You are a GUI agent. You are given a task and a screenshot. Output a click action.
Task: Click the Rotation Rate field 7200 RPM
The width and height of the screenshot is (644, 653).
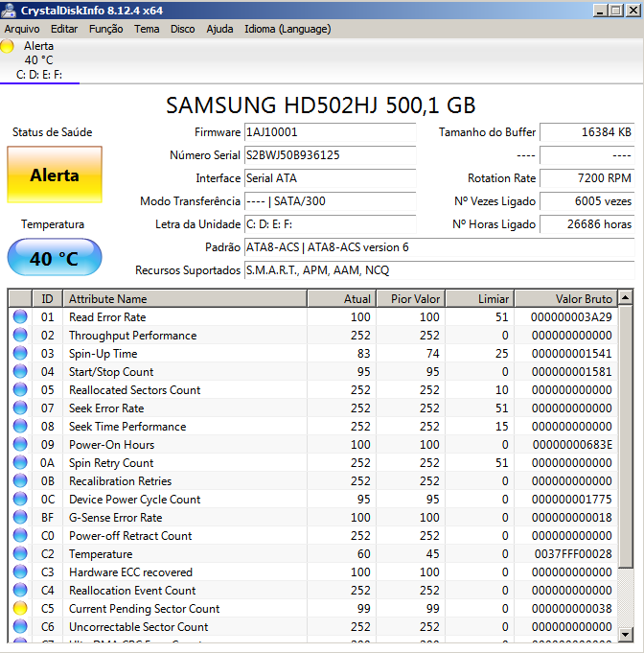(586, 178)
